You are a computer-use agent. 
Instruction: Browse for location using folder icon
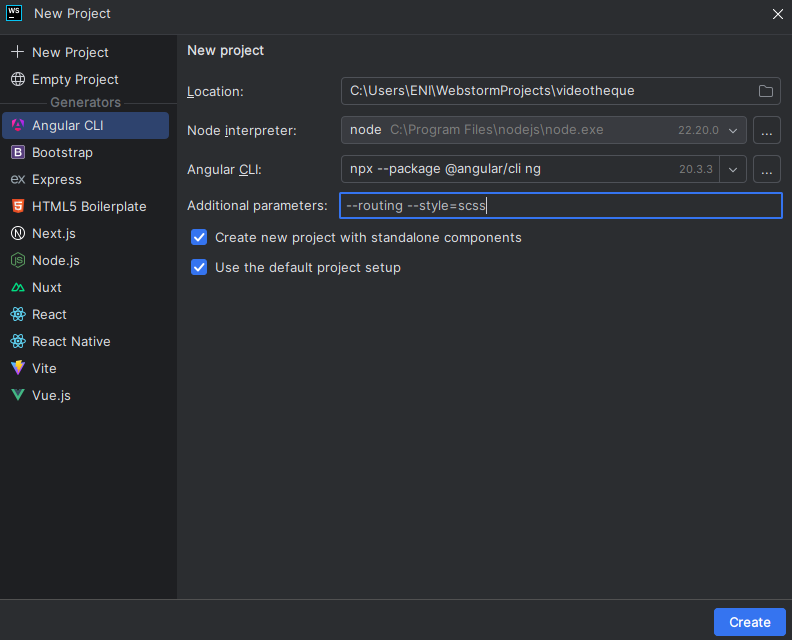click(x=766, y=91)
